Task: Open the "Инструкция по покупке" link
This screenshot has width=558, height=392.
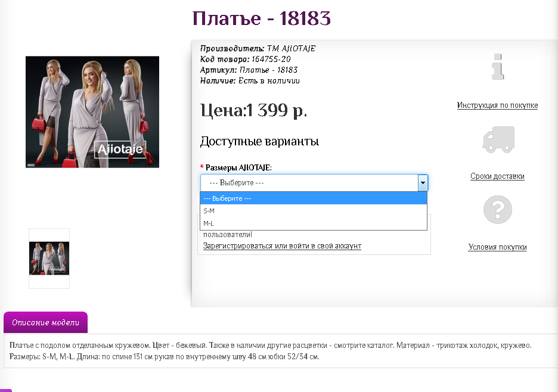Action: coord(497,105)
